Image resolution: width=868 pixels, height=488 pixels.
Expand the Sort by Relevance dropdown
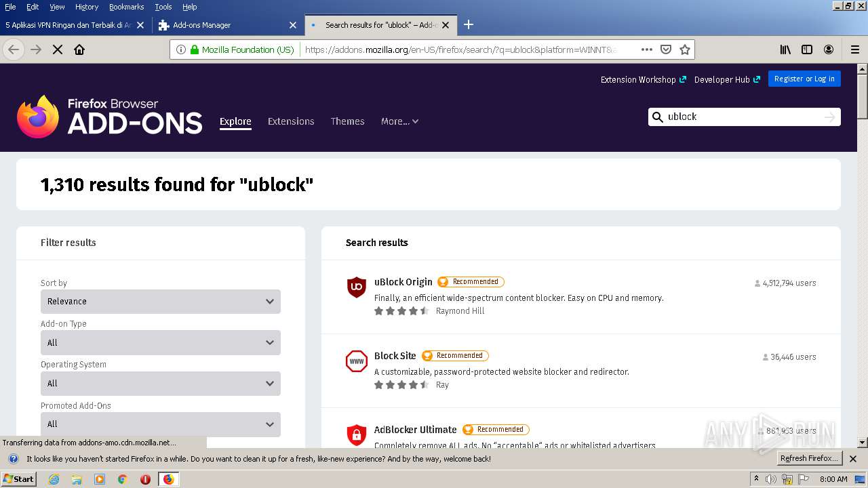point(161,302)
